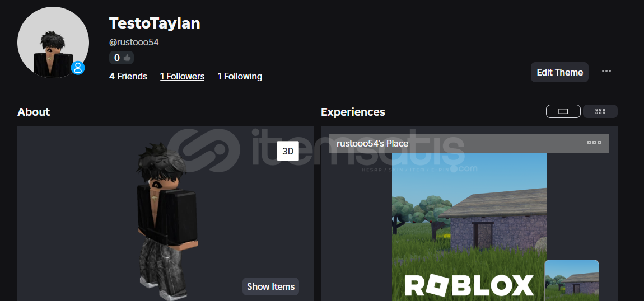
Task: Click the full-body avatar in About
Action: click(x=166, y=220)
